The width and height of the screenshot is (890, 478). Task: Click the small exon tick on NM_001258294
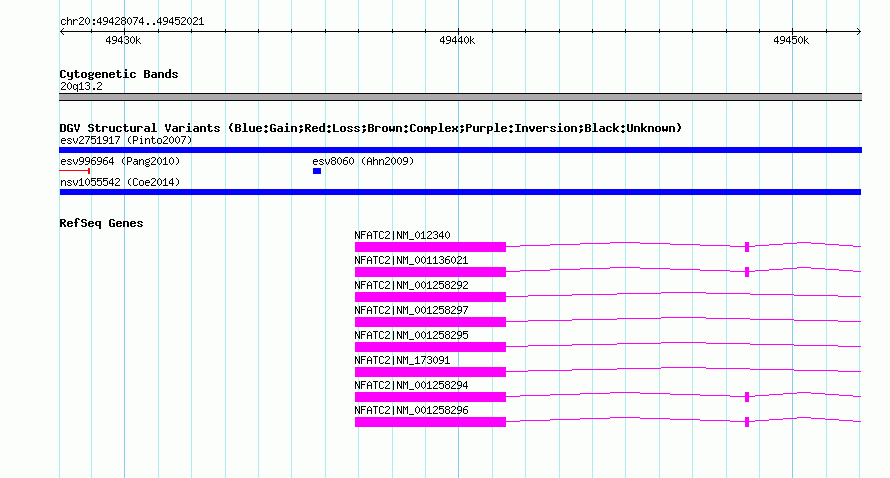tap(747, 397)
